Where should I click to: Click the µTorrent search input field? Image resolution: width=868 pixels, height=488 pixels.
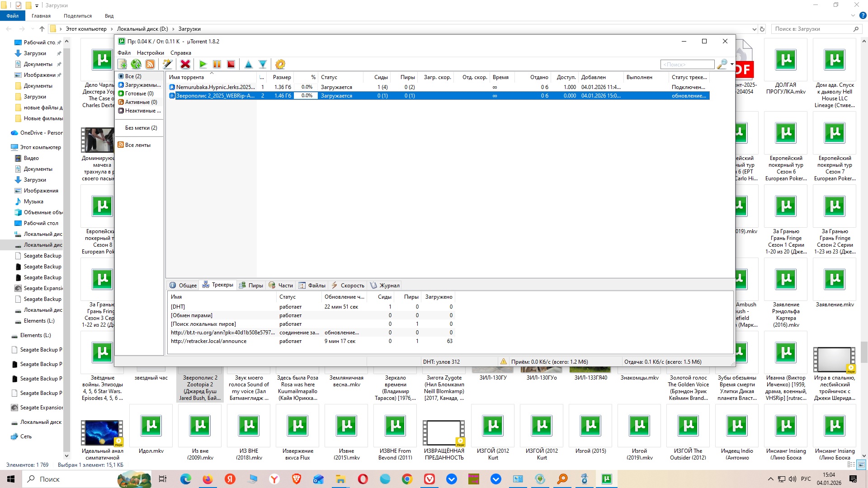pos(687,64)
